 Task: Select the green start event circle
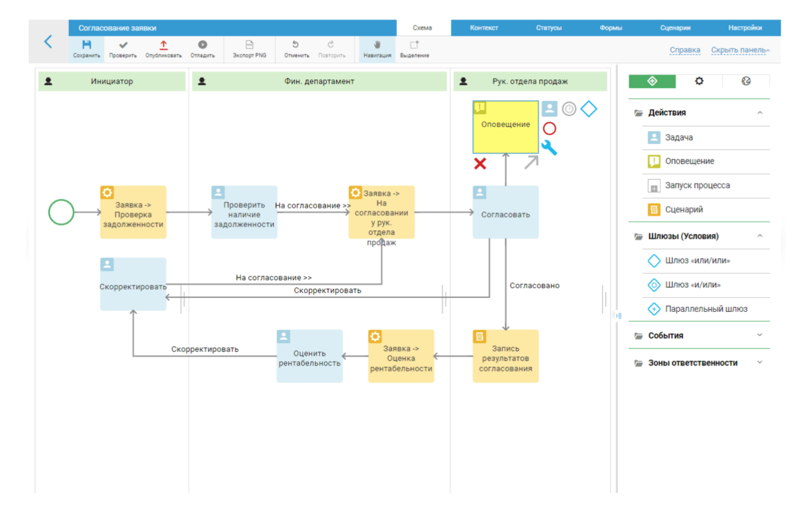tap(61, 212)
